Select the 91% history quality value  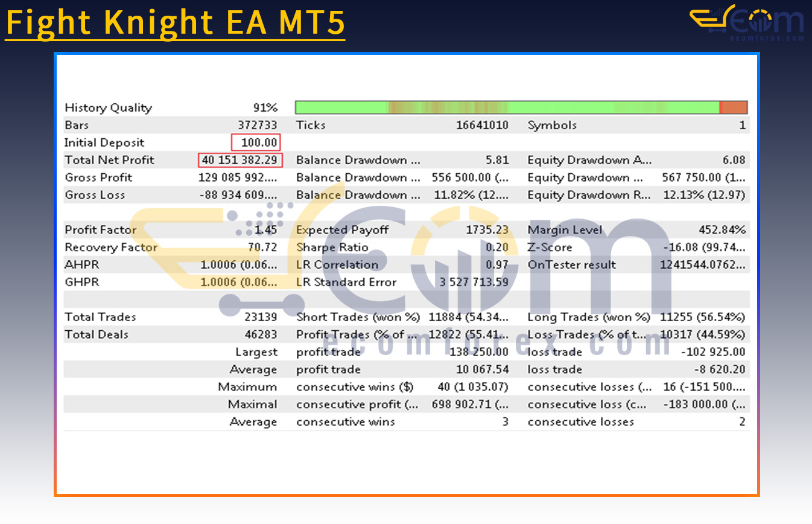(x=265, y=108)
